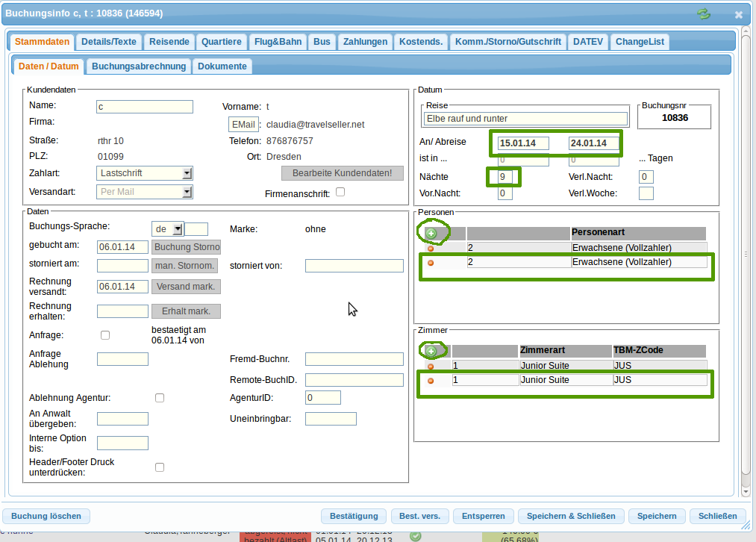Open the Buchungsabrechnung sub-tab

(139, 66)
